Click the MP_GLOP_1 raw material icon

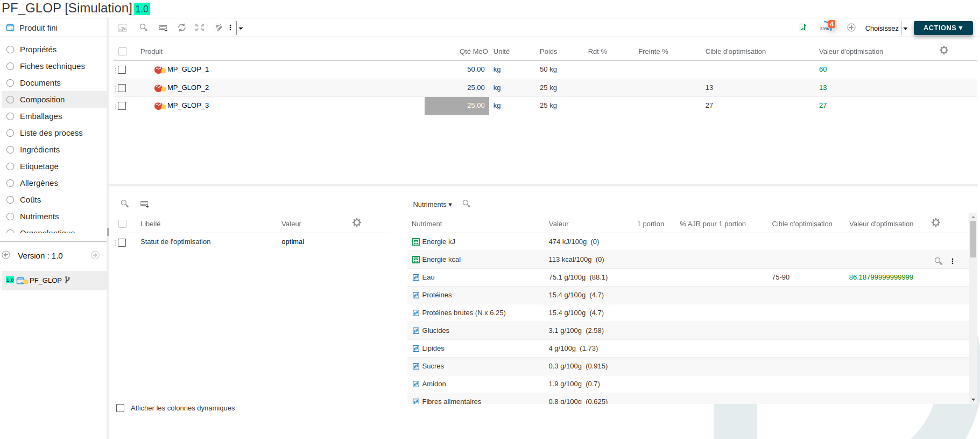pyautogui.click(x=160, y=69)
